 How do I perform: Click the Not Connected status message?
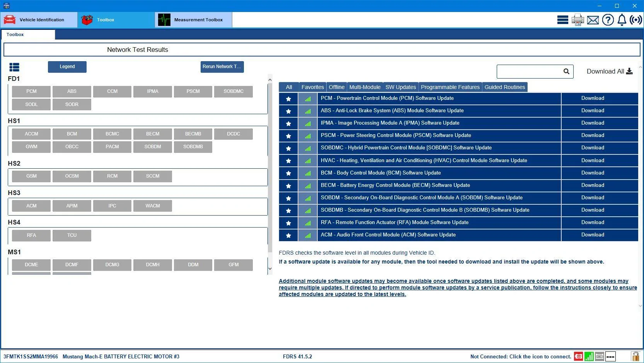pos(521,357)
